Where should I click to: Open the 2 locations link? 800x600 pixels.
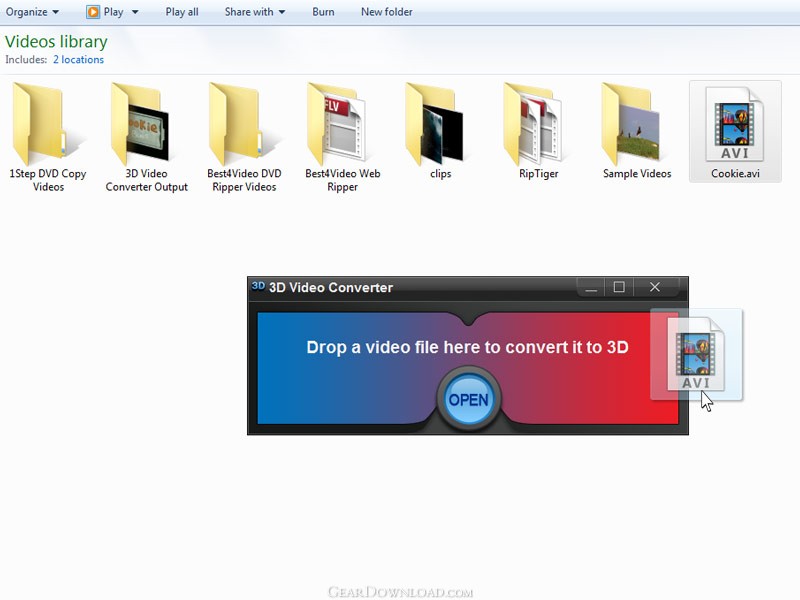tap(78, 60)
